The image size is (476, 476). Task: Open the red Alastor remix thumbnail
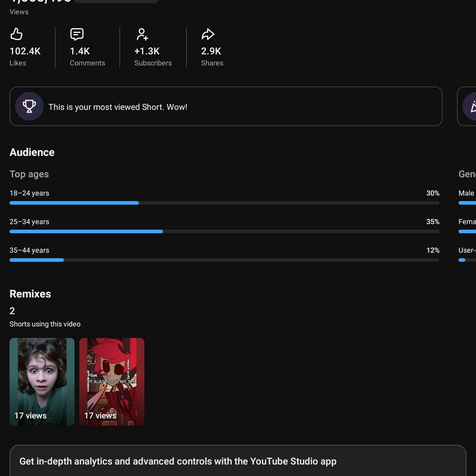click(112, 382)
